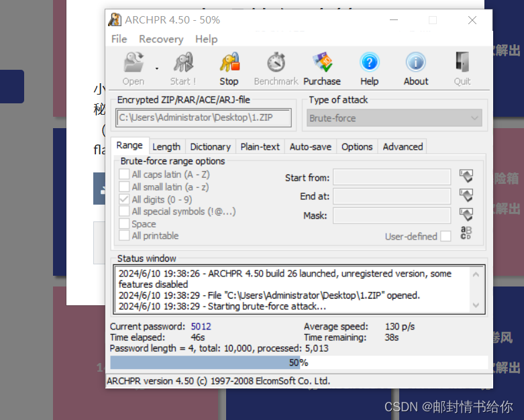Switch to the Length tab
The image size is (524, 420).
click(x=166, y=147)
